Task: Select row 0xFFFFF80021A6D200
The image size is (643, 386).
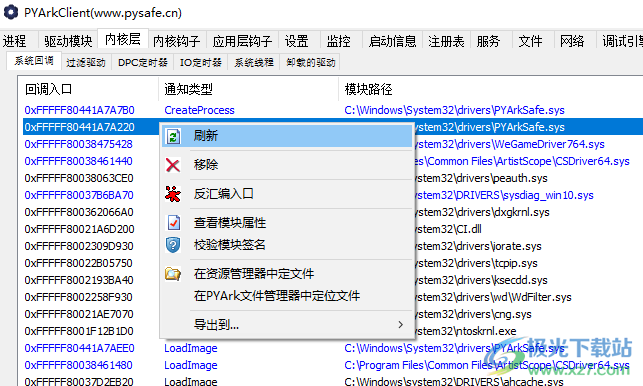Action: (79, 229)
